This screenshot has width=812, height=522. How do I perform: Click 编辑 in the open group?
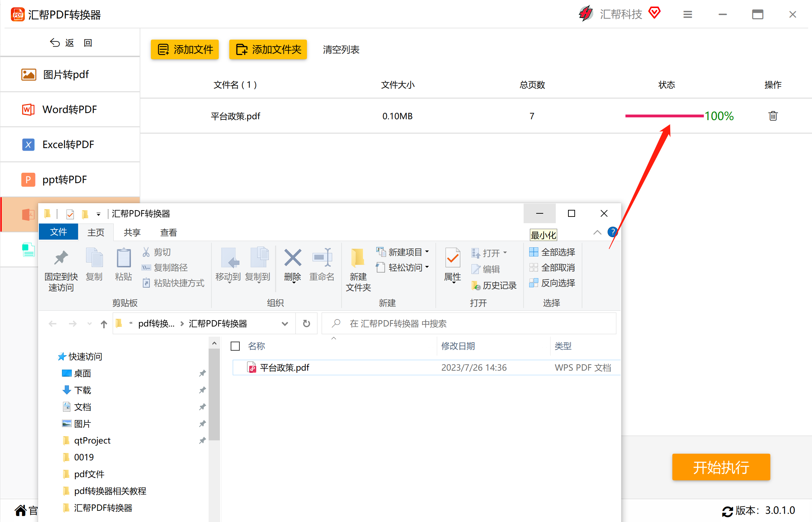tap(485, 269)
